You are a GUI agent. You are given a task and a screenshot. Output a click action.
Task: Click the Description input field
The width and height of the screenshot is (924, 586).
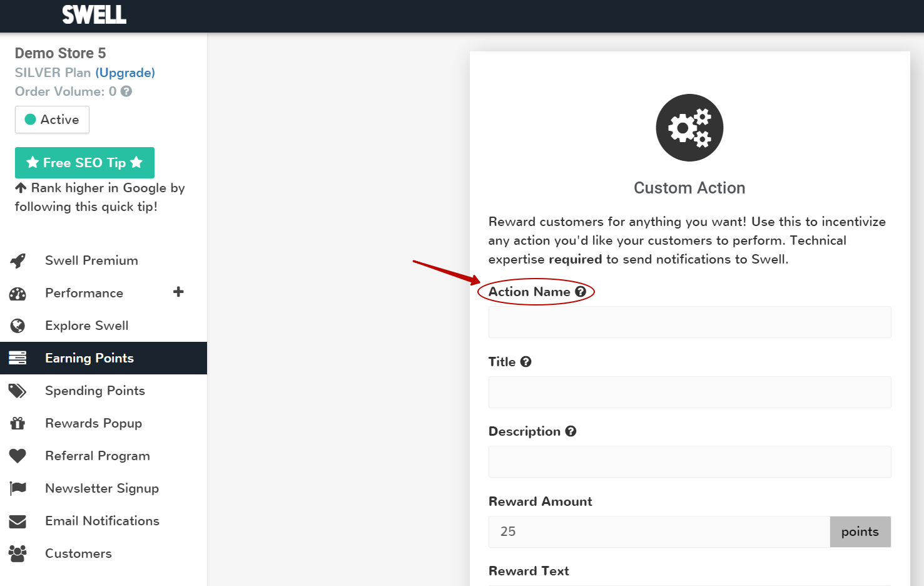(689, 461)
